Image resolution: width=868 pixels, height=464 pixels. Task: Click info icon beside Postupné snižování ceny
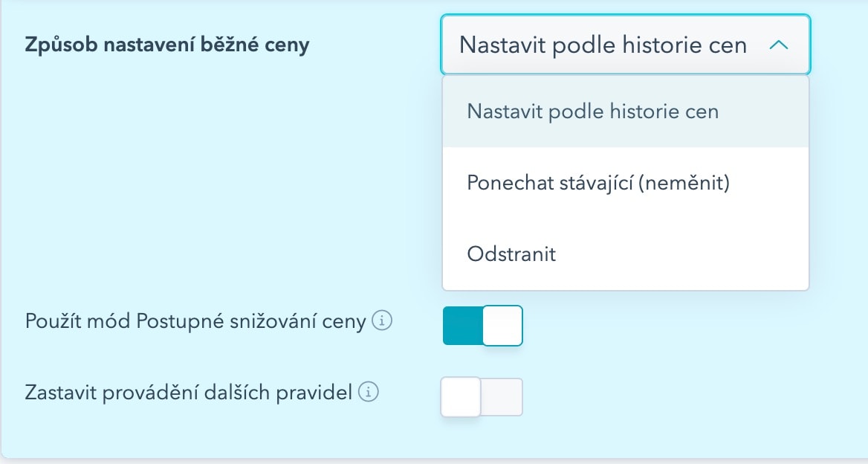tap(382, 320)
